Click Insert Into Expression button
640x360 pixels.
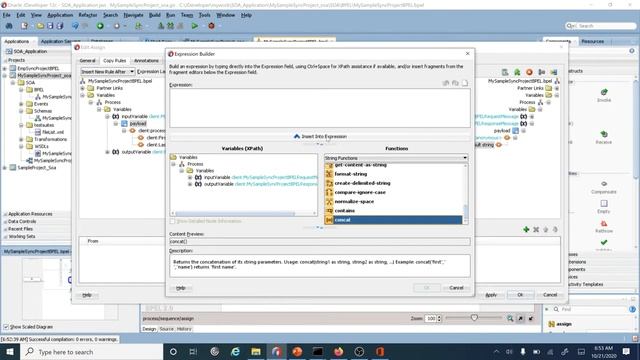coord(320,136)
